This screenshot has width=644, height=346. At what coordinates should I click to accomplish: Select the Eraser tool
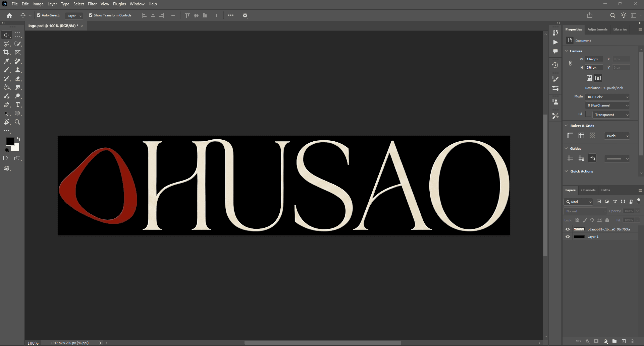pos(18,79)
